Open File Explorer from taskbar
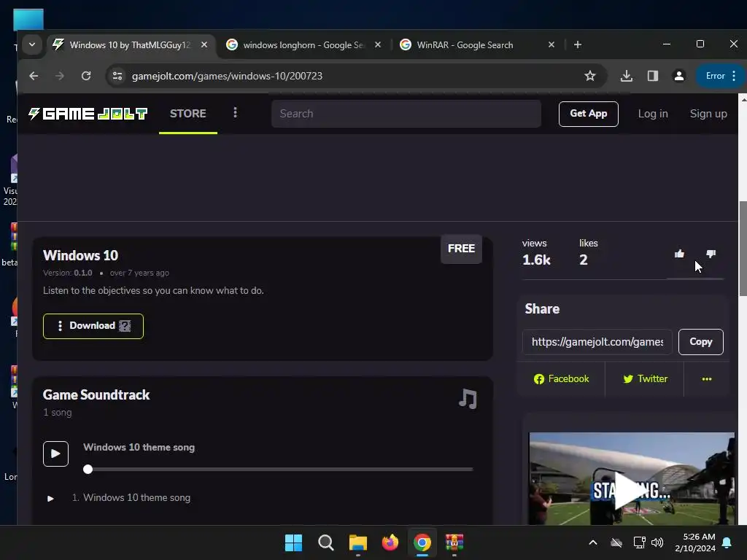The width and height of the screenshot is (747, 560). tap(357, 542)
